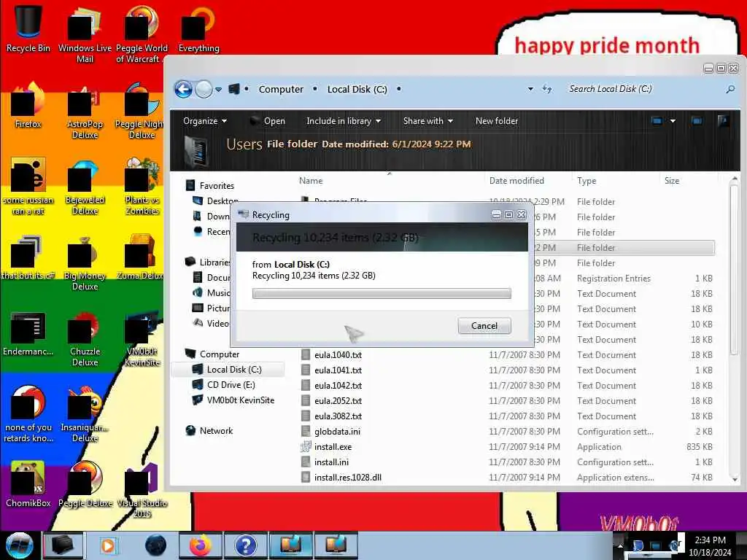747x560 pixels.
Task: Open ChomikBox desktop icon
Action: (x=28, y=483)
